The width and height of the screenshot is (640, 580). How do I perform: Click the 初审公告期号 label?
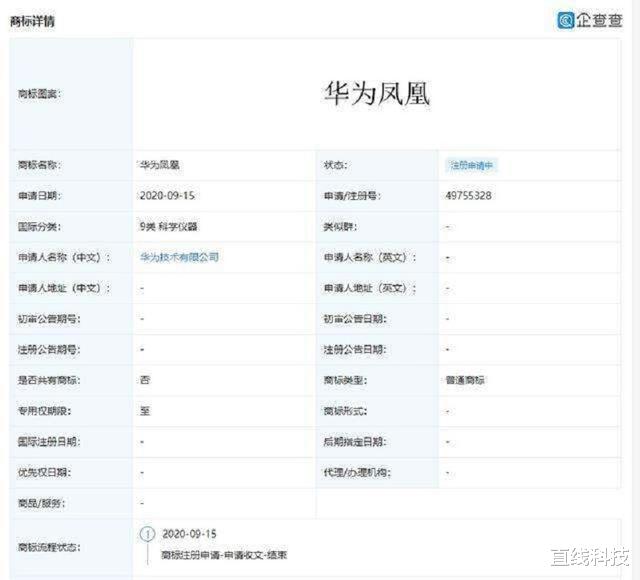click(49, 319)
